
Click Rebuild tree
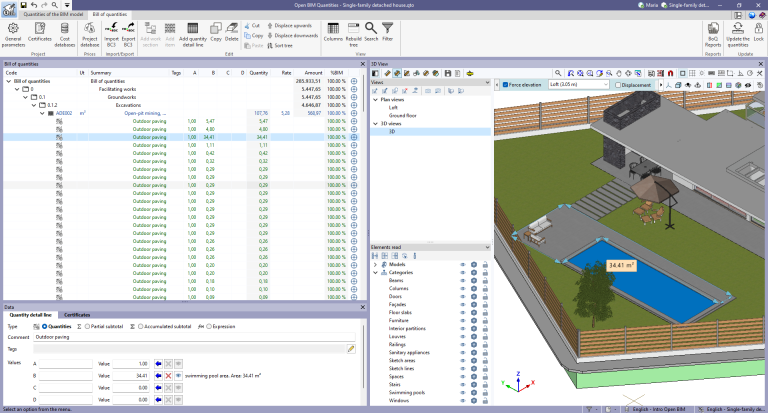(x=354, y=34)
